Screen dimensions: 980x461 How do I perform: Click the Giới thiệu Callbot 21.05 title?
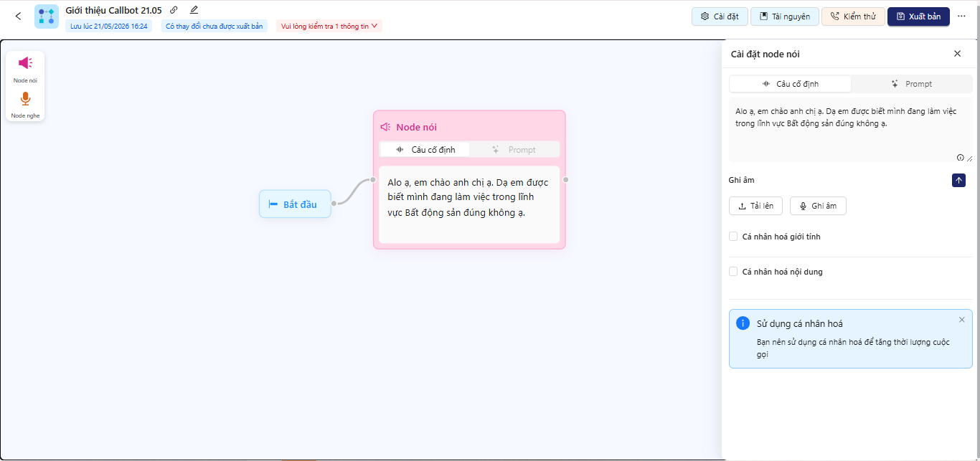point(113,10)
